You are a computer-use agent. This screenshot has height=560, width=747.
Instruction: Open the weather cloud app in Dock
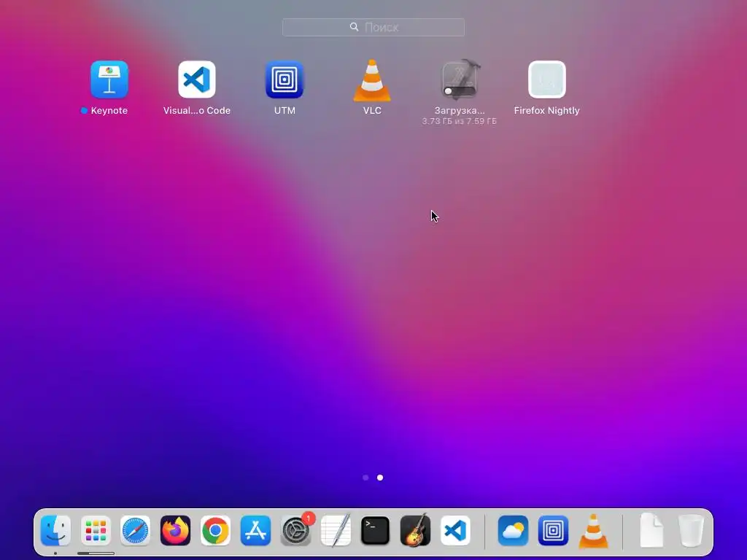(513, 531)
